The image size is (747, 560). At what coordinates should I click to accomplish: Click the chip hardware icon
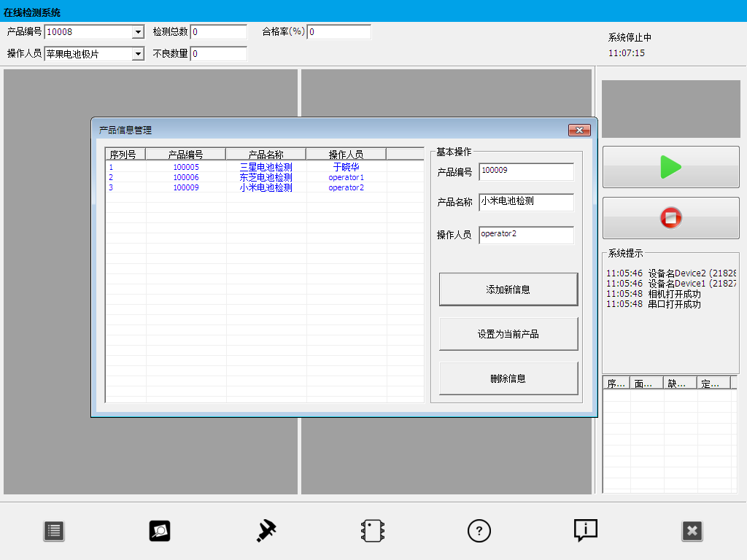[373, 532]
